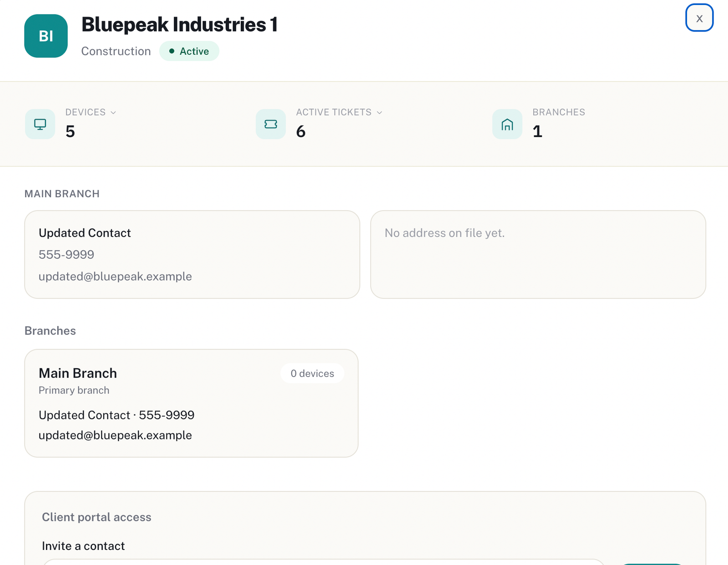Open the Devices count label
Viewport: 728px width, 565px height.
(86, 112)
